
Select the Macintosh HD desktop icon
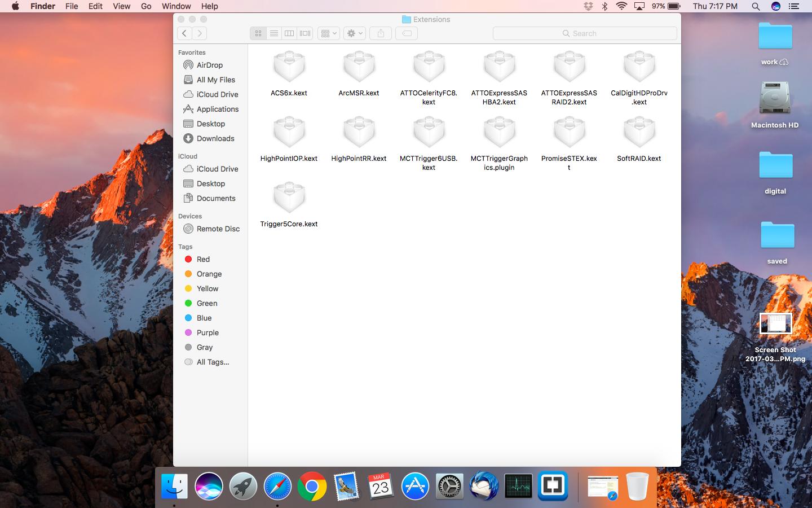point(775,105)
